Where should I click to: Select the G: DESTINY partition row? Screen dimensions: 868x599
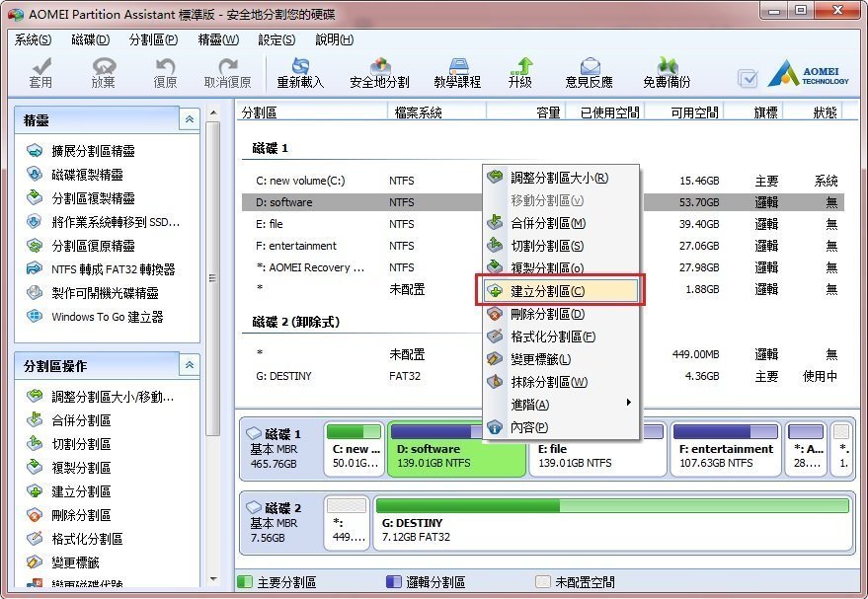point(542,376)
